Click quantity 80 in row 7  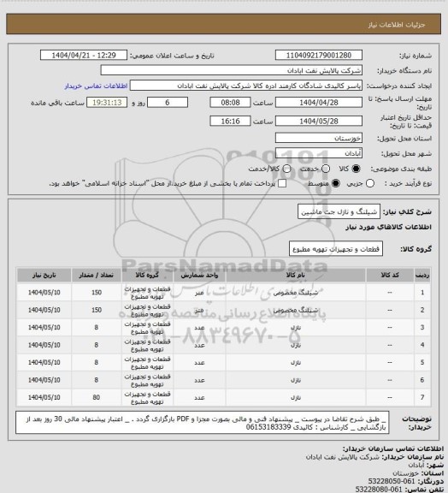click(x=96, y=397)
